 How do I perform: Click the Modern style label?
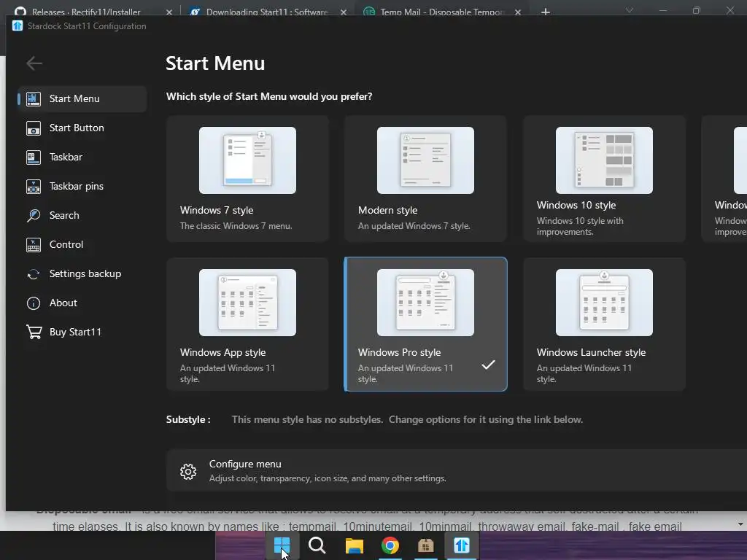[x=388, y=210]
